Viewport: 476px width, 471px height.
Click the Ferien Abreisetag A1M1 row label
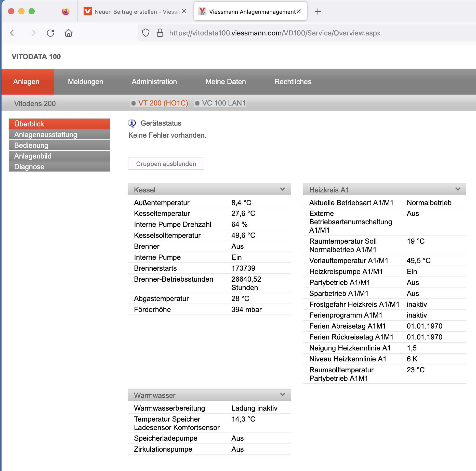[x=348, y=326]
